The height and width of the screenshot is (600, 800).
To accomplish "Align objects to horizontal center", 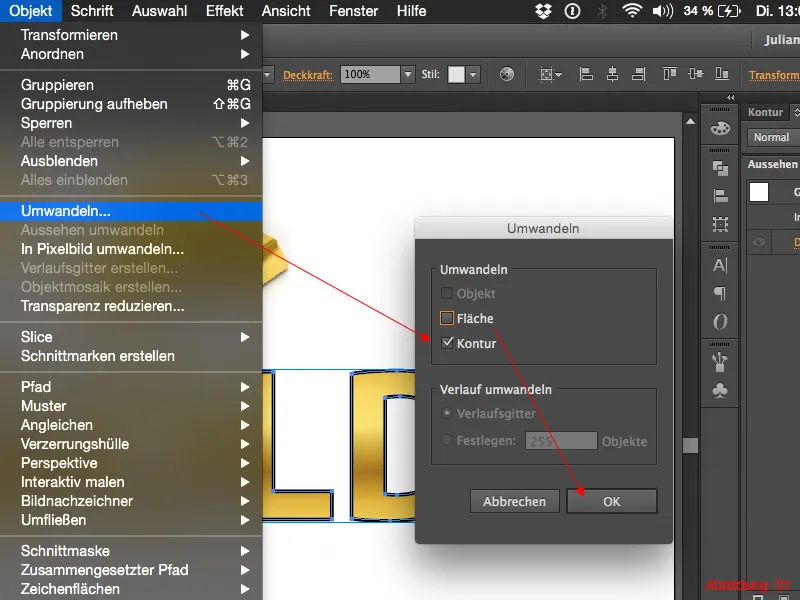I will tap(612, 74).
